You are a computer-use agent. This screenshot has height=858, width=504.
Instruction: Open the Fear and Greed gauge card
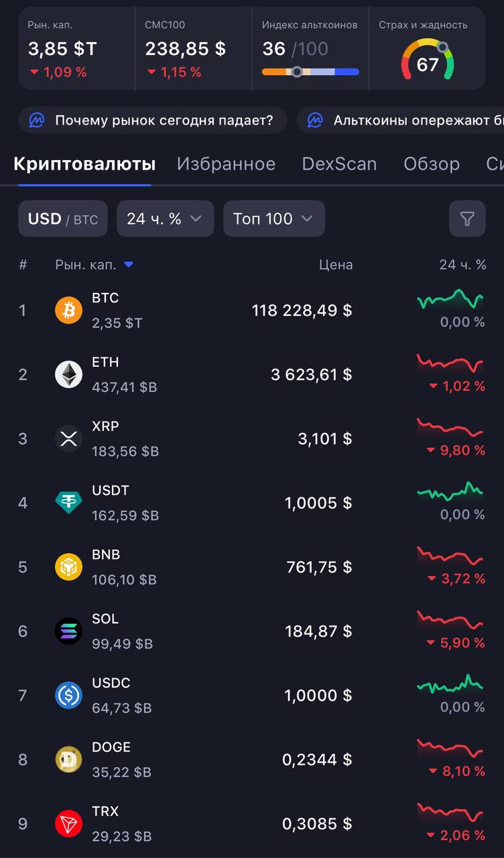tap(427, 48)
